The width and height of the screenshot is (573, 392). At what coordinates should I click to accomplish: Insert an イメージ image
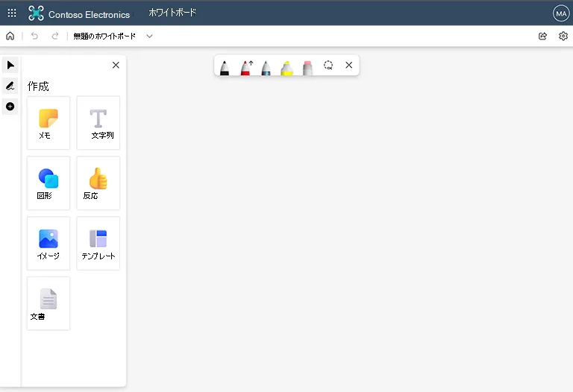pos(48,244)
